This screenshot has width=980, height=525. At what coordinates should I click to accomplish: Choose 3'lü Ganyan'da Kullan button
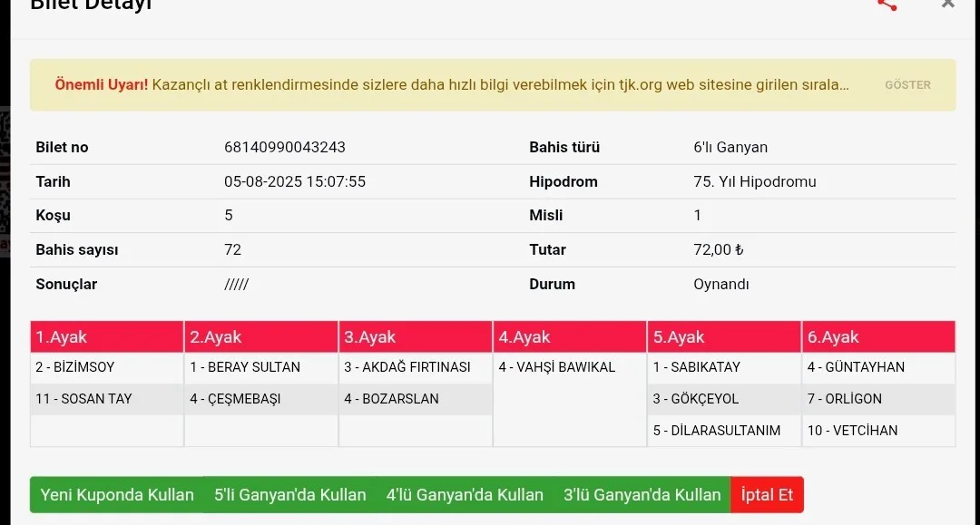[x=642, y=495]
